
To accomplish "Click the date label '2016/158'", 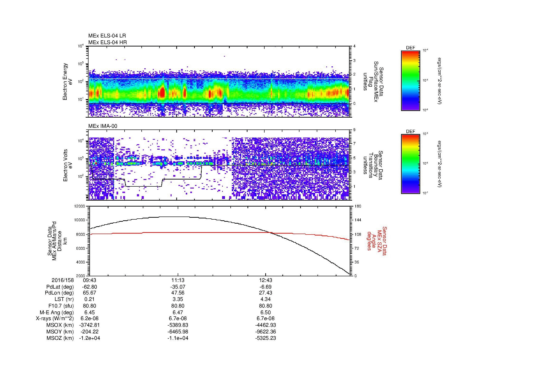I will (63, 280).
